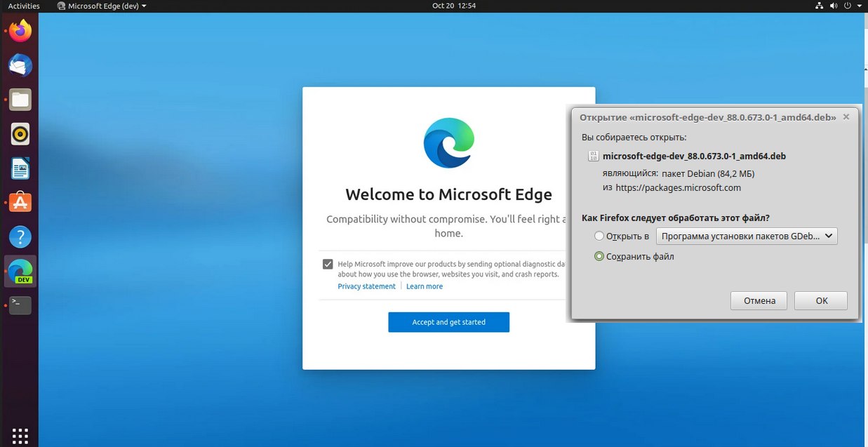The height and width of the screenshot is (447, 868).
Task: Open the Privacy statement link
Action: 366,286
